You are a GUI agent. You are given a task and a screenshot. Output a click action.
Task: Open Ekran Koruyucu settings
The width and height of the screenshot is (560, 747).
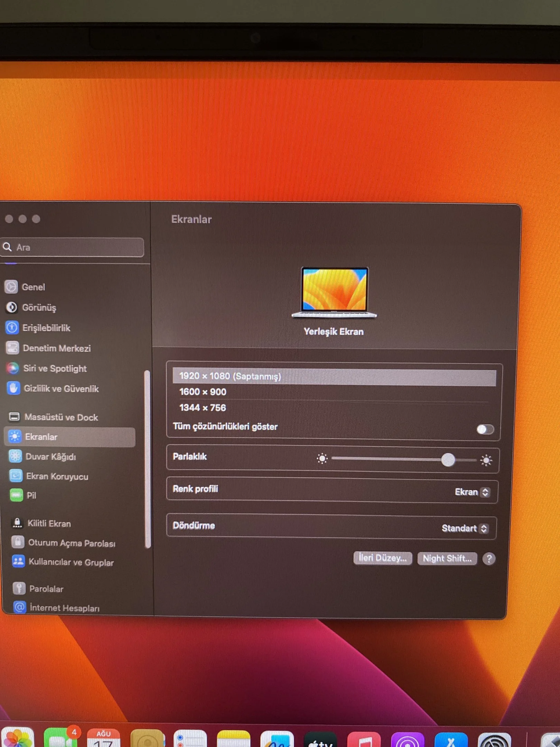tap(57, 477)
